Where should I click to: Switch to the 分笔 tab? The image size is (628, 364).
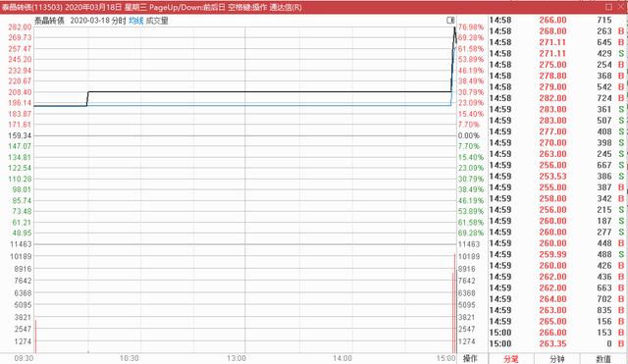click(x=511, y=358)
